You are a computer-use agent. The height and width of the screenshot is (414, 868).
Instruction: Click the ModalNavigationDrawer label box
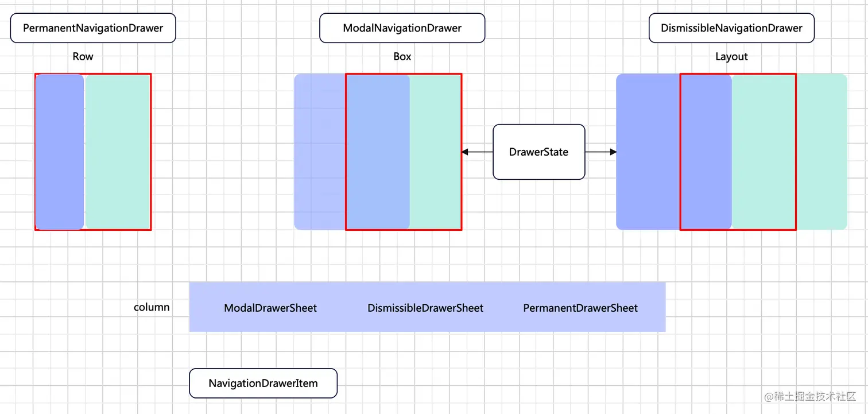click(x=402, y=28)
